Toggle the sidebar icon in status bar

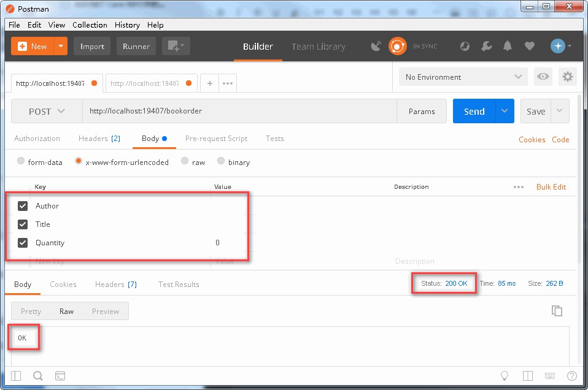[16, 376]
